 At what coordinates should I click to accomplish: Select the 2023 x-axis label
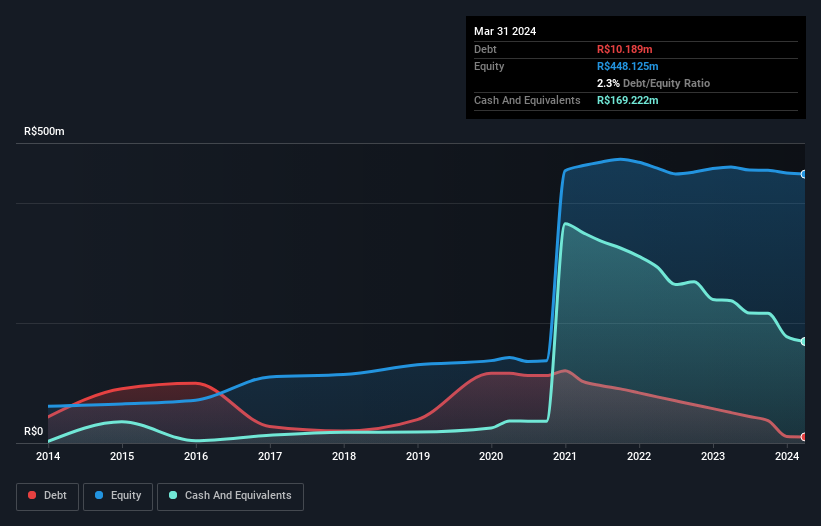pyautogui.click(x=713, y=456)
